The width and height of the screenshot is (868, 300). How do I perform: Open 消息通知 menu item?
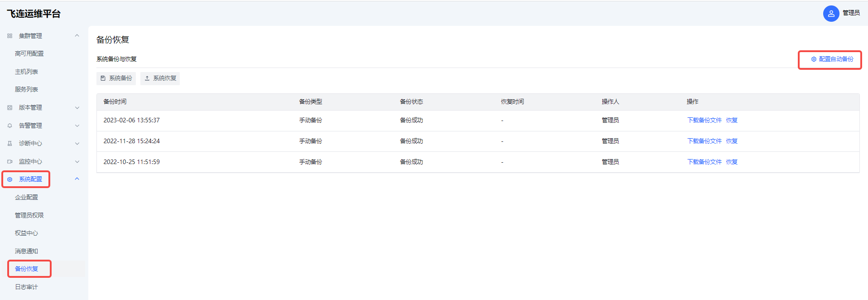[26, 251]
